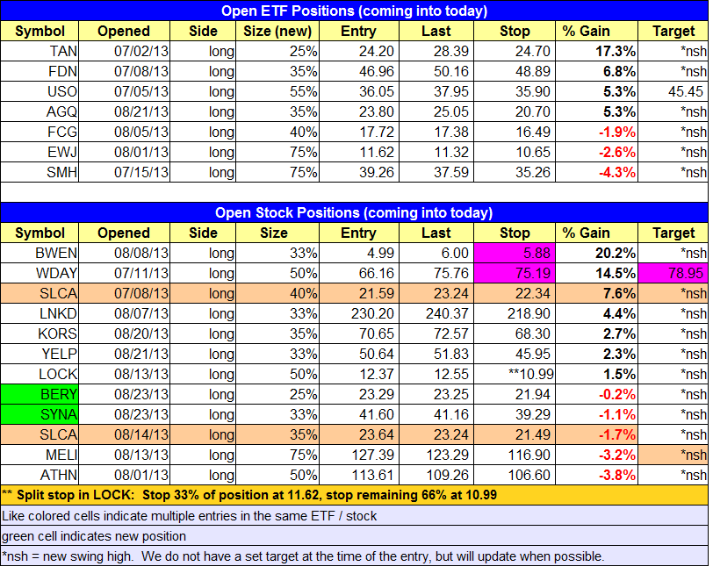Click the FCG symbol cell

click(x=40, y=132)
